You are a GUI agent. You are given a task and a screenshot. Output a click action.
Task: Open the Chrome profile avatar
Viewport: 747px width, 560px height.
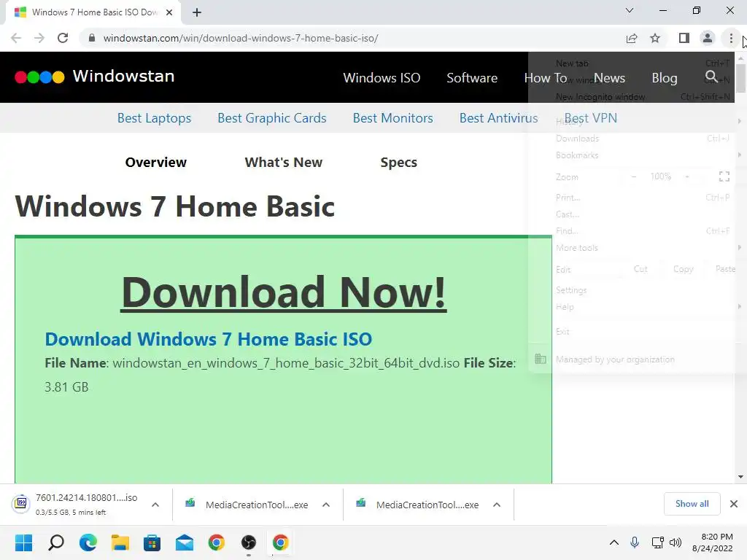click(708, 38)
